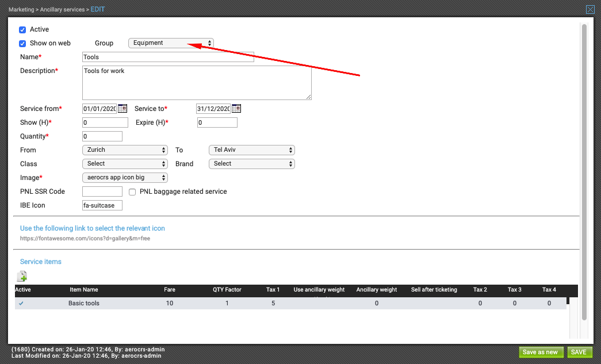Screen dimensions: 601x364
Task: Enable PNL baggage related service
Action: (132, 191)
